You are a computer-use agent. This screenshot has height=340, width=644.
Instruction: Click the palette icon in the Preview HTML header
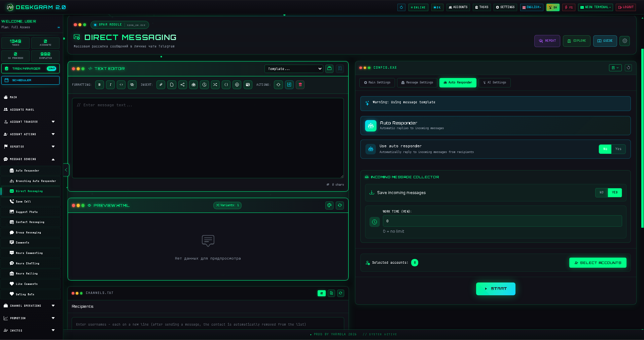pyautogui.click(x=329, y=205)
